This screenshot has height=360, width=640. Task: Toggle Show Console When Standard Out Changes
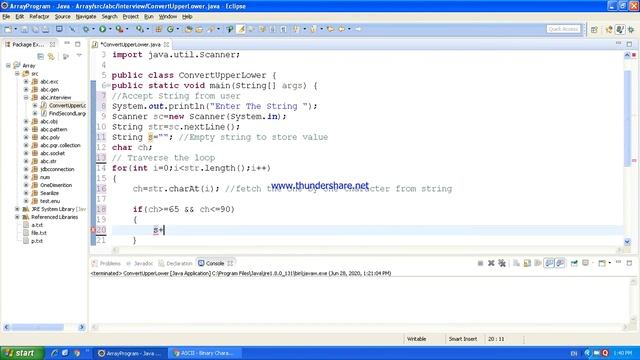click(549, 263)
